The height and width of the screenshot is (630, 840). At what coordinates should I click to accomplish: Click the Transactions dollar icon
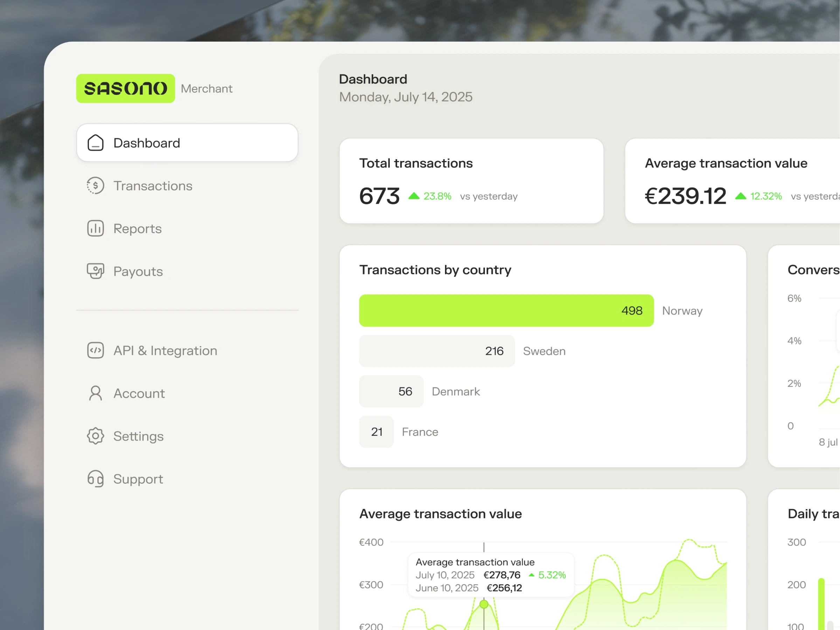point(95,185)
